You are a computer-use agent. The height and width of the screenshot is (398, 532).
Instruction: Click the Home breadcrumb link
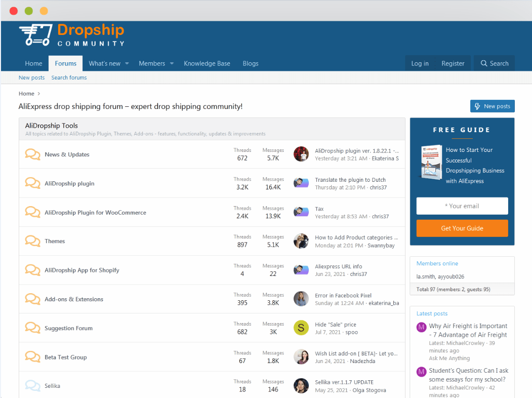tap(26, 94)
